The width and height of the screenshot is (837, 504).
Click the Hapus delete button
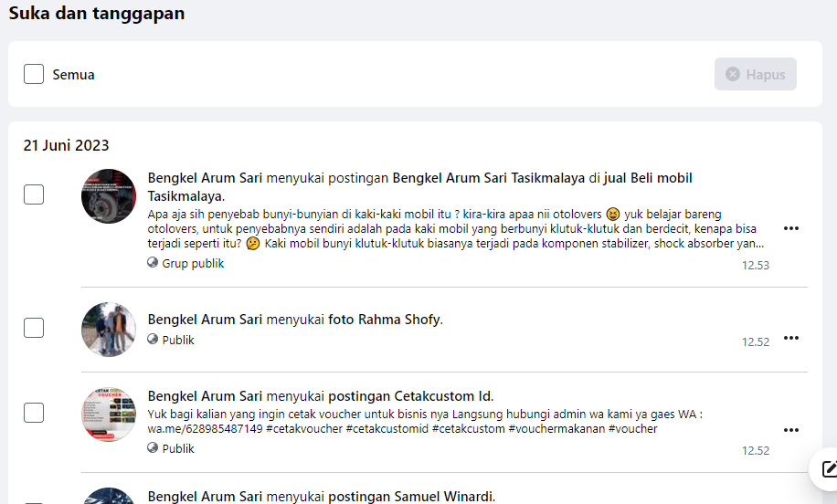[x=756, y=74]
